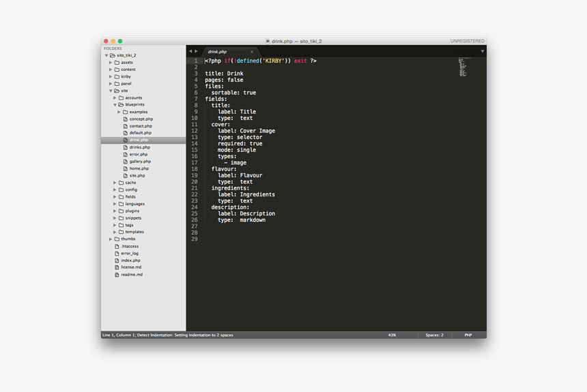Click line number 26 in the gutter
Screen dimensions: 587x392
click(x=195, y=220)
